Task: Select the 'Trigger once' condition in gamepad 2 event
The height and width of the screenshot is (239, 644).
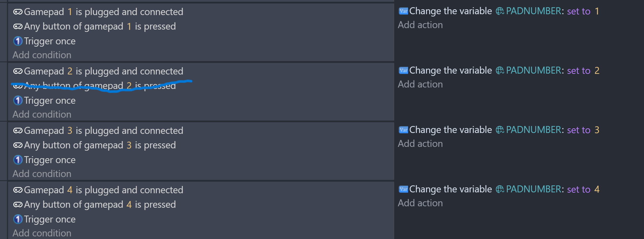Action: pyautogui.click(x=49, y=101)
